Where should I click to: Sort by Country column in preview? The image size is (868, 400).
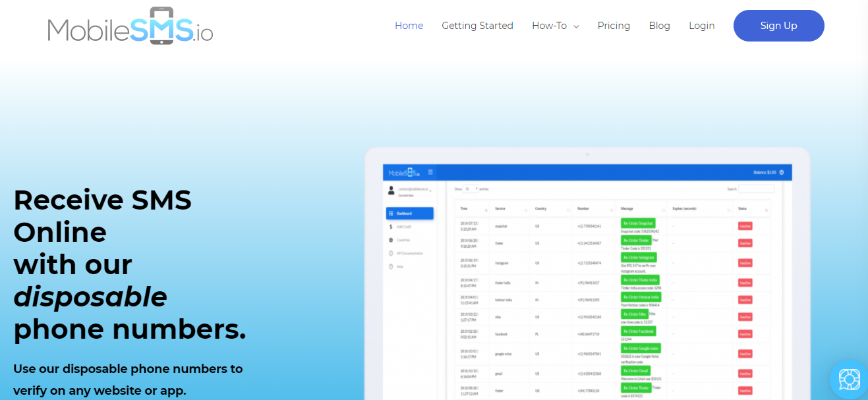pyautogui.click(x=552, y=208)
